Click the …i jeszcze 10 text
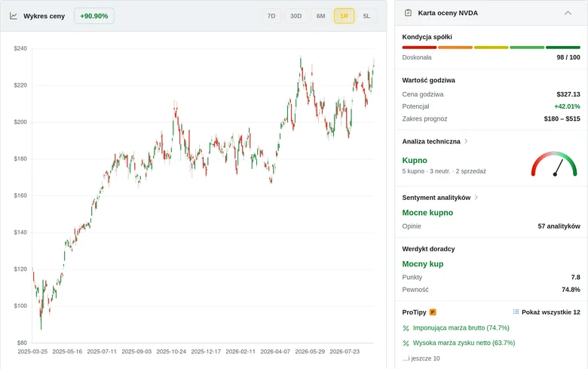588x369 pixels. pos(421,358)
